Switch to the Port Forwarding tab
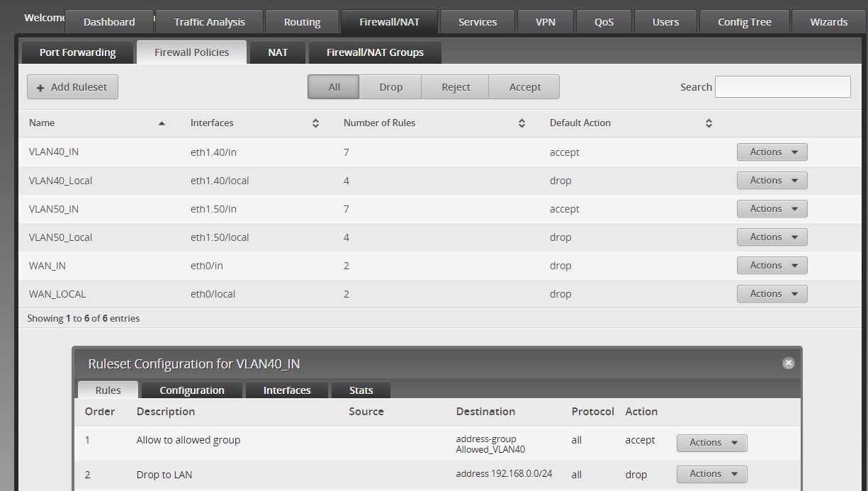 [77, 52]
